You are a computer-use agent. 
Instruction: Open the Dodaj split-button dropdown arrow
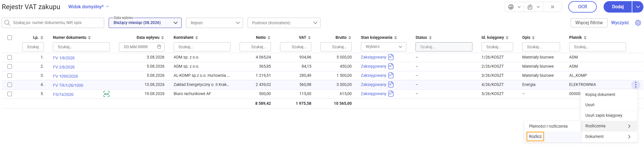638,7
